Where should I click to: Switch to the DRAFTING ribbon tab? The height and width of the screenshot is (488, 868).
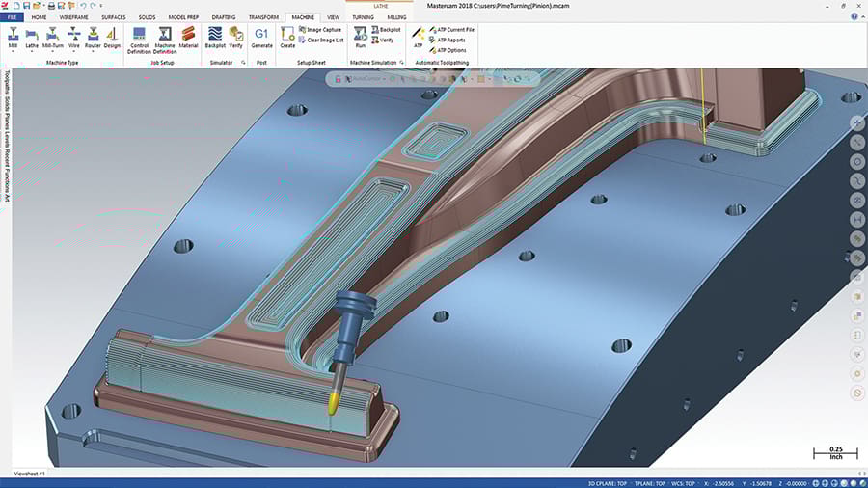pyautogui.click(x=224, y=17)
